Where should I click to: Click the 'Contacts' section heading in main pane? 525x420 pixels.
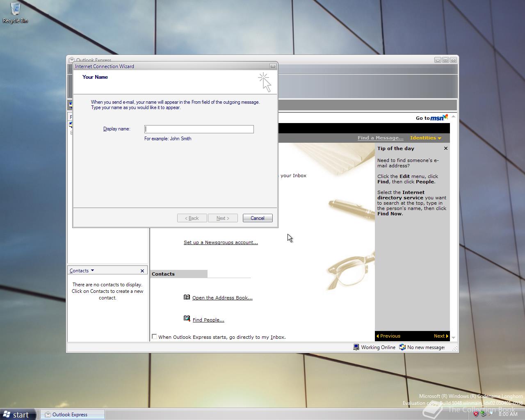(163, 274)
